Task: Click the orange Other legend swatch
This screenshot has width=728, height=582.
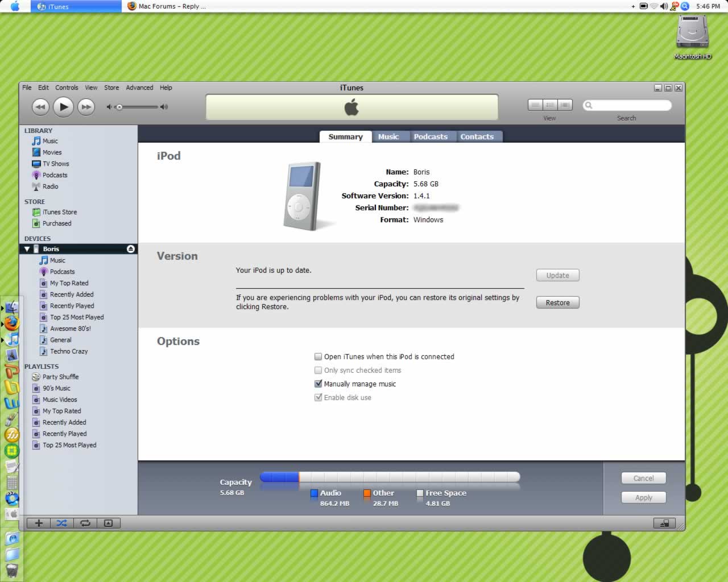Action: [367, 493]
